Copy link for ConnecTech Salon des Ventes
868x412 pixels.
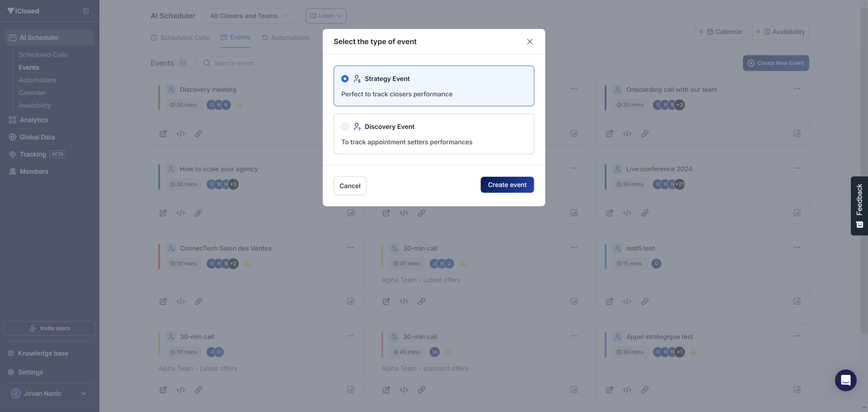(198, 301)
